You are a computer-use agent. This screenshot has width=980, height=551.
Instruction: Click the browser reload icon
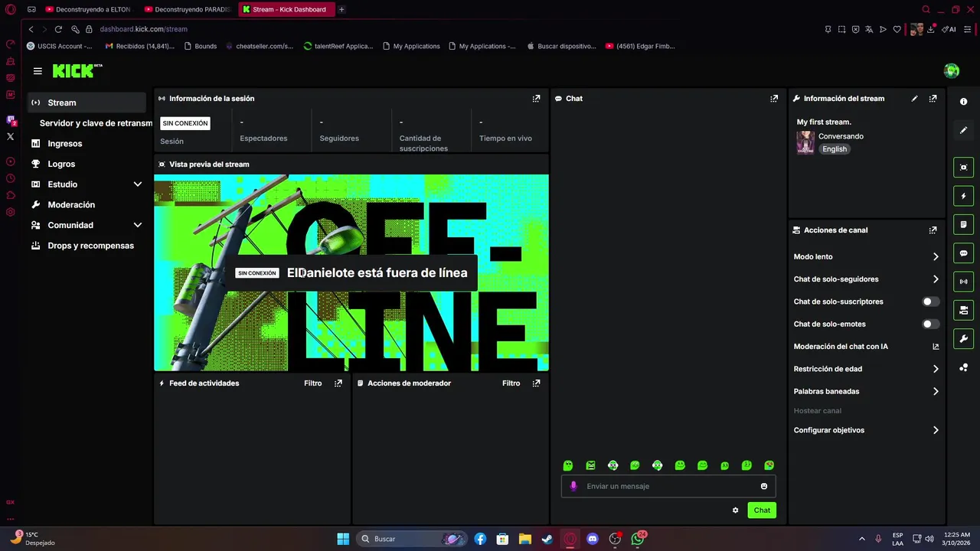58,29
